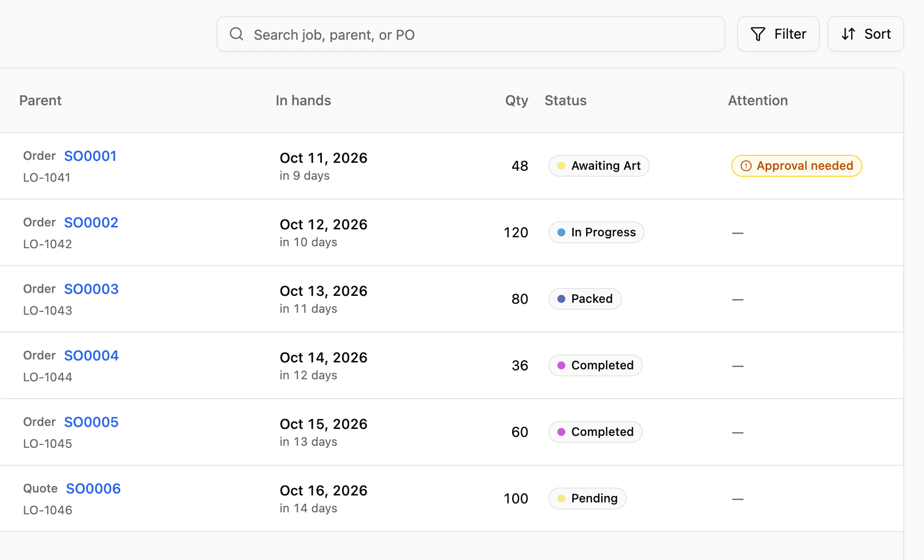
Task: Click the LO-1046 reference text
Action: click(x=48, y=510)
